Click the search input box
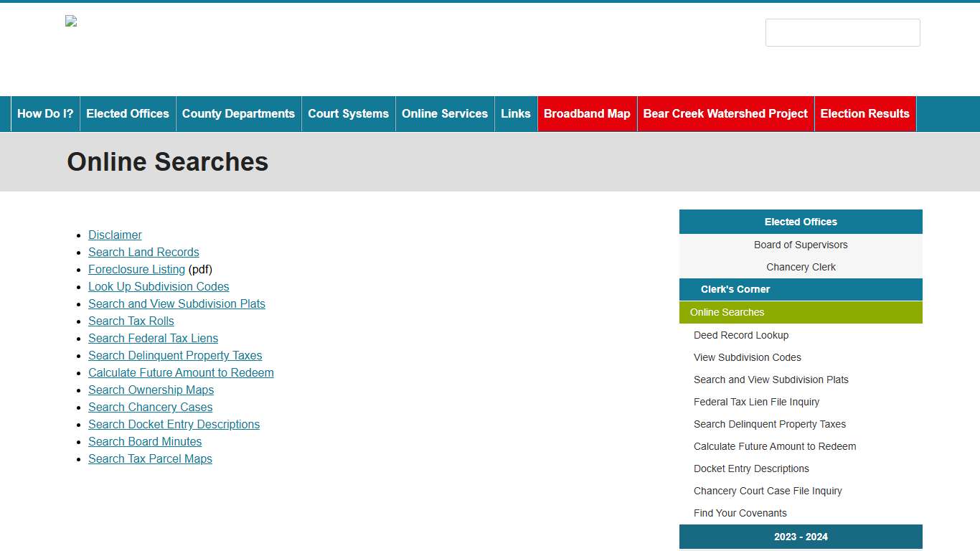 coord(842,32)
